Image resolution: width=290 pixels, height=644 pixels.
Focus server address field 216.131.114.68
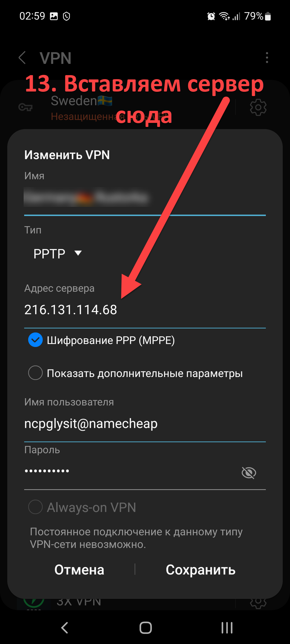pos(145,310)
